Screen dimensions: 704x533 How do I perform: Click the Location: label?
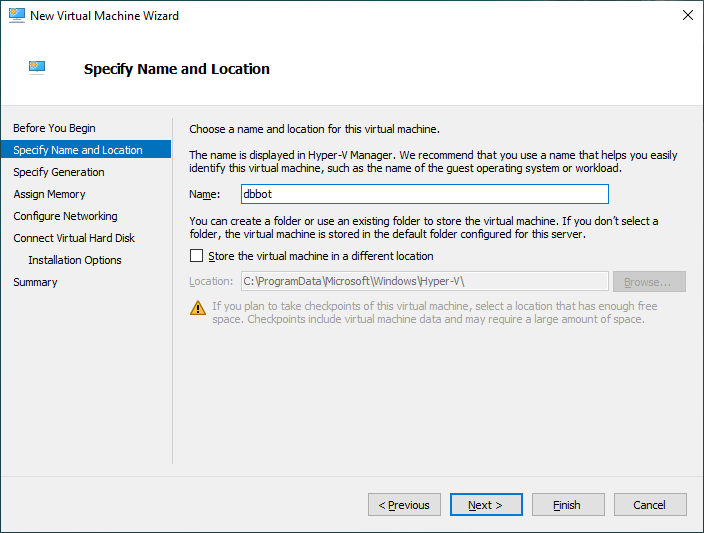[211, 282]
